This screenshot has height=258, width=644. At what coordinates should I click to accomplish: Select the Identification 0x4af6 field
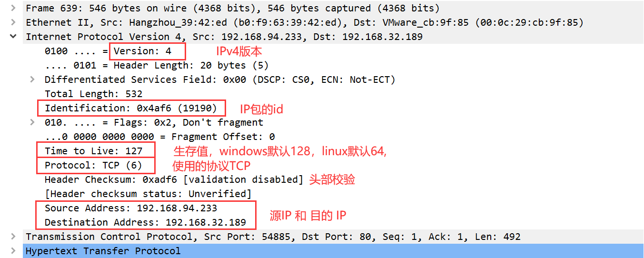(130, 108)
